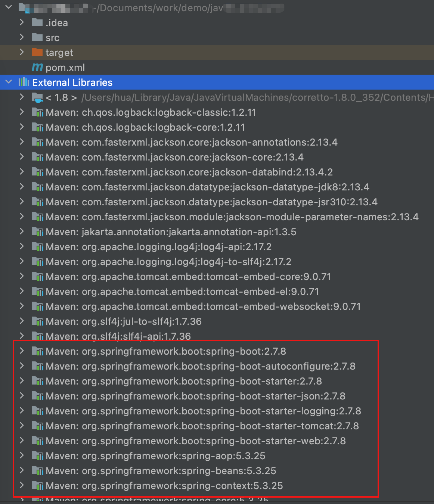434x504 pixels.
Task: Expand jackson-databind:2.13.4.2 library node
Action: [22, 172]
